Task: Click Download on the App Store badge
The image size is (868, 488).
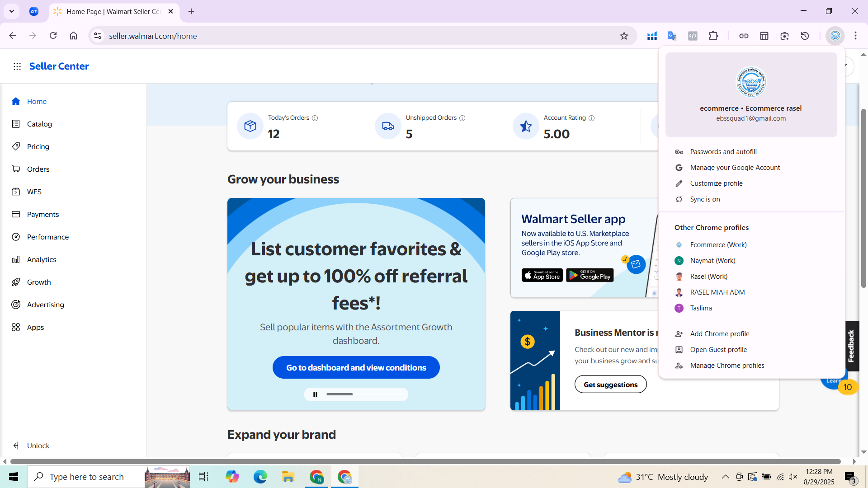Action: [x=542, y=275]
